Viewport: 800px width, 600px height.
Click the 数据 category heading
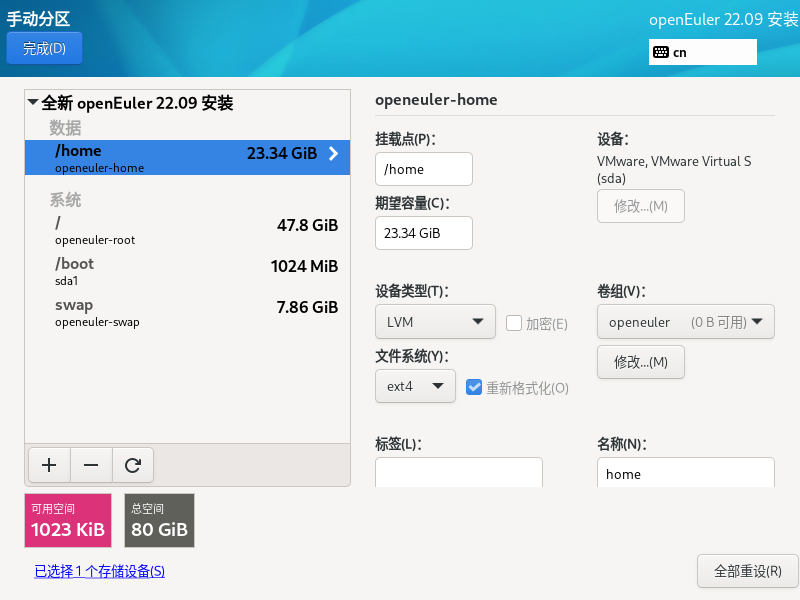pyautogui.click(x=65, y=128)
